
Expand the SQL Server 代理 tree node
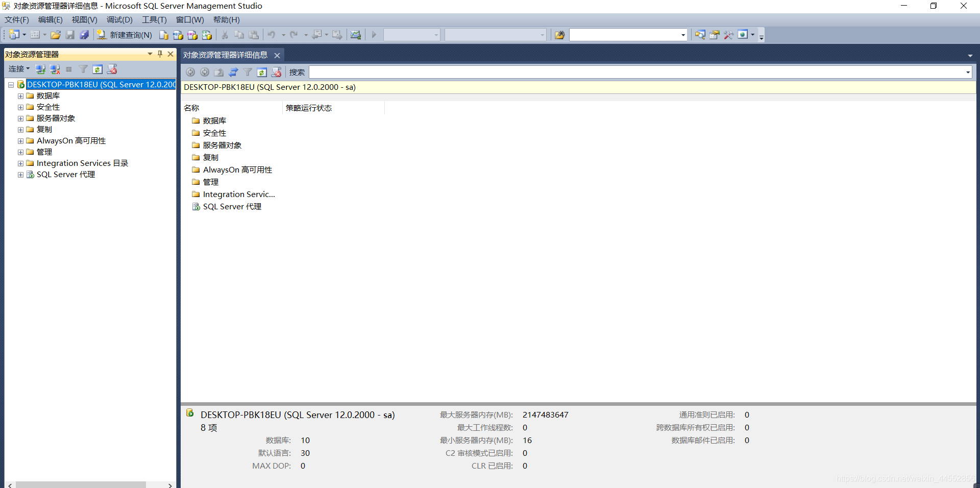[x=20, y=175]
